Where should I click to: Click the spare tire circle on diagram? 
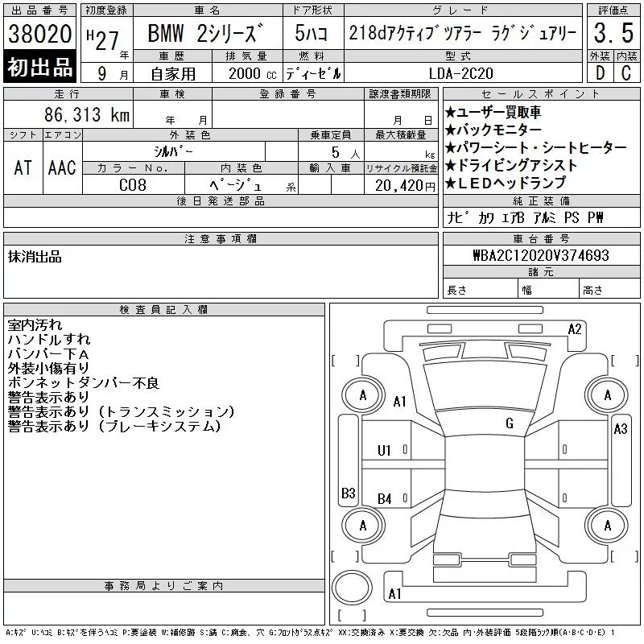point(352,588)
